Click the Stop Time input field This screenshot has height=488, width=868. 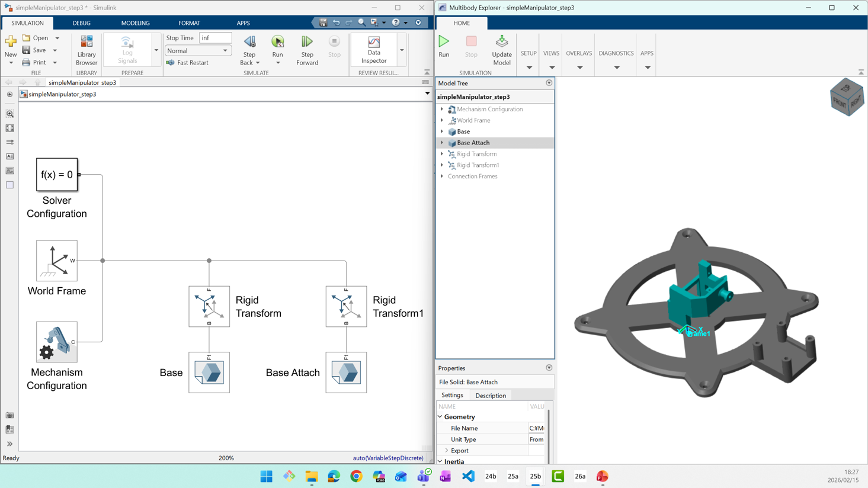[215, 38]
